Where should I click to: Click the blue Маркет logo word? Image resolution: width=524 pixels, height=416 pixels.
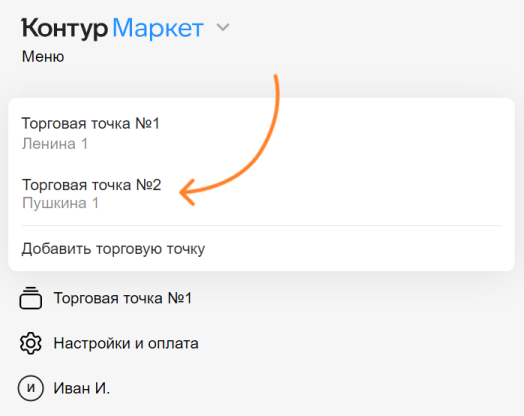tap(158, 28)
